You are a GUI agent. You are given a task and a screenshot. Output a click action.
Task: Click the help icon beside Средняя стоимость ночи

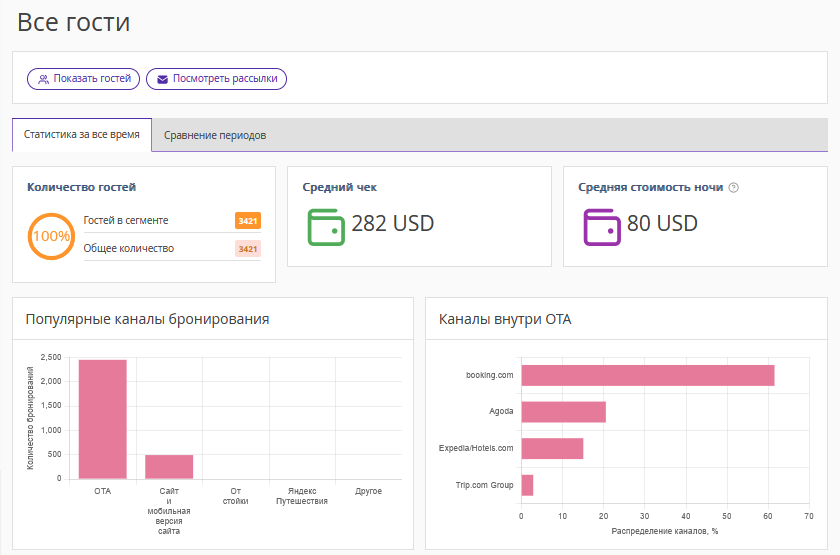click(x=734, y=187)
